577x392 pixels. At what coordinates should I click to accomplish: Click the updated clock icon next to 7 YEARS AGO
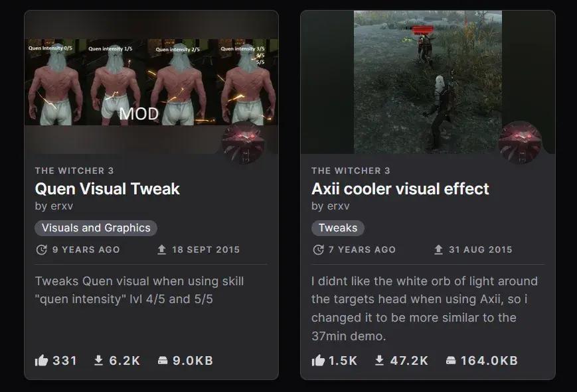click(x=318, y=249)
